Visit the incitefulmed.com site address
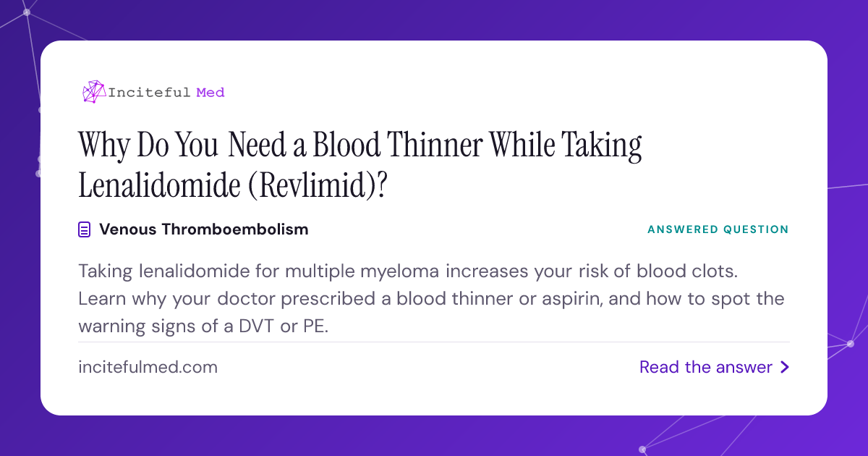The width and height of the screenshot is (868, 456). 148,368
